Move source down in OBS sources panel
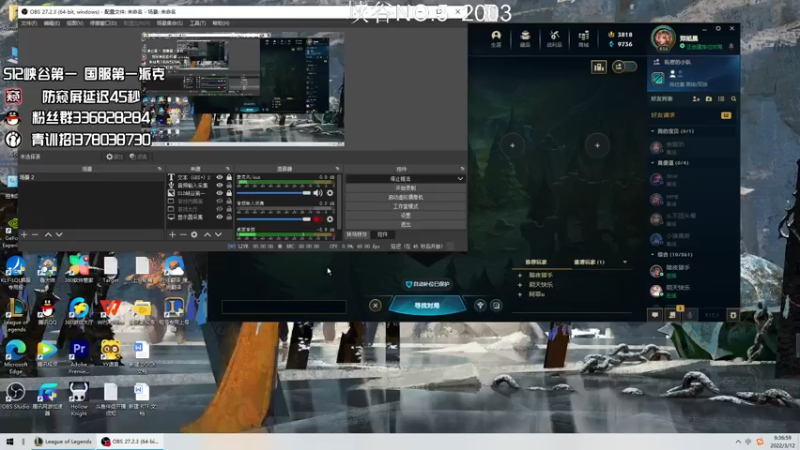 [x=218, y=235]
